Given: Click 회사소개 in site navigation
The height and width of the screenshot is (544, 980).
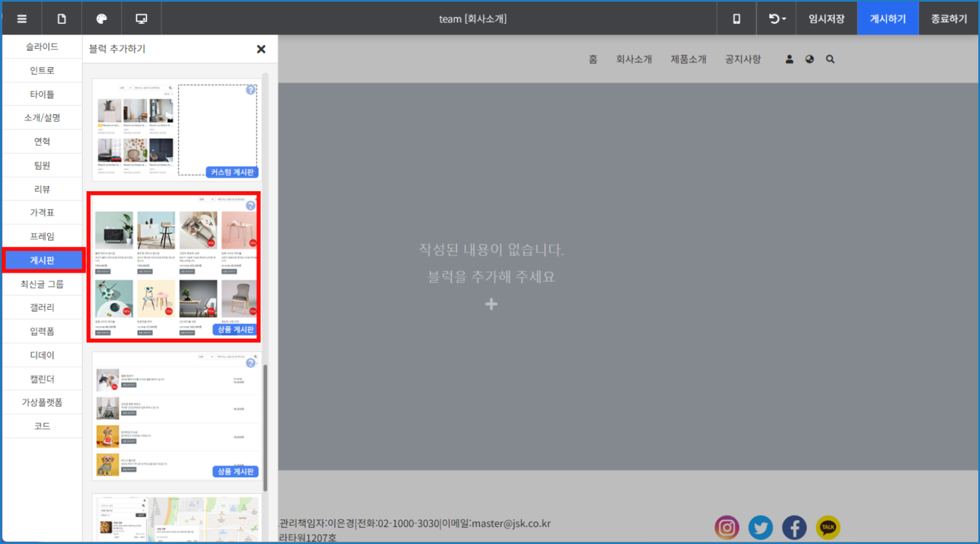Looking at the screenshot, I should pos(633,59).
